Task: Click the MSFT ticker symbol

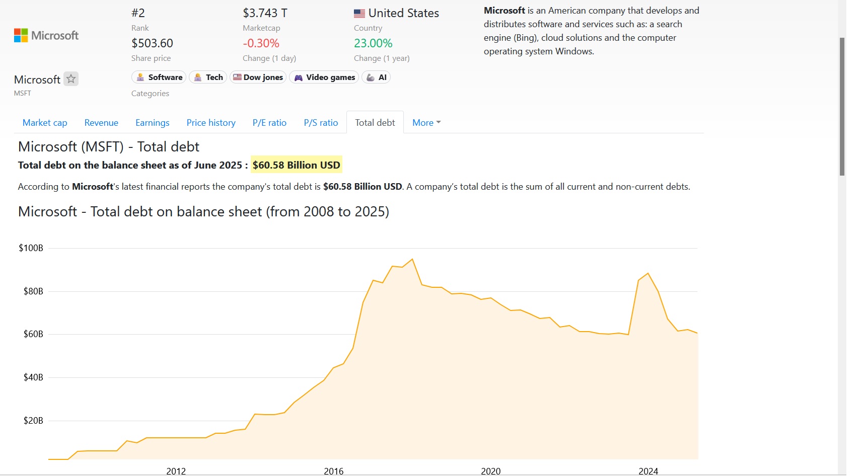Action: [23, 93]
